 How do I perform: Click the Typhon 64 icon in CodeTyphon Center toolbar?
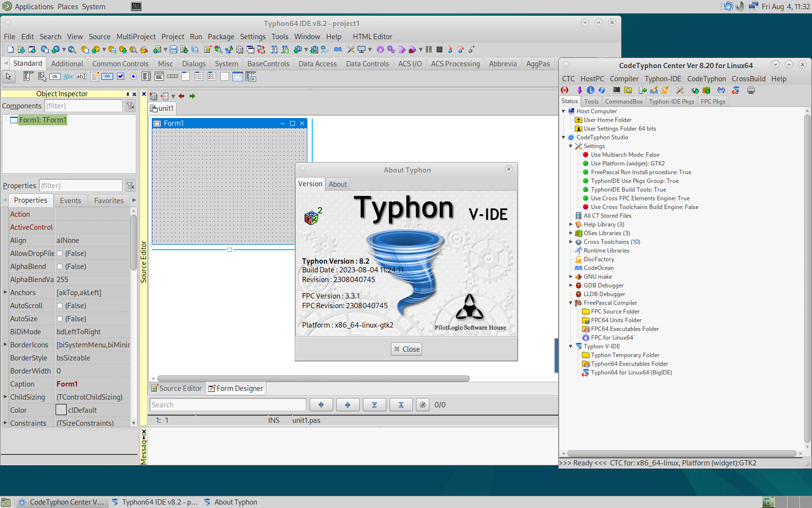[x=736, y=90]
